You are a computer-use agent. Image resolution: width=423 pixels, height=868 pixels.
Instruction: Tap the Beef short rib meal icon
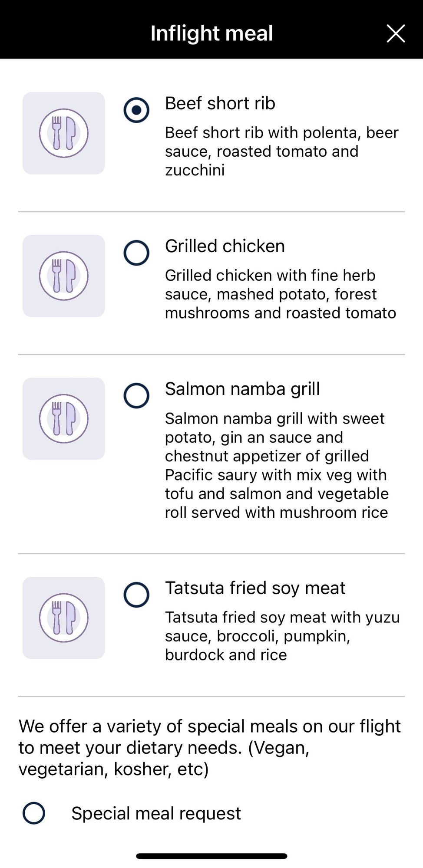tap(63, 133)
